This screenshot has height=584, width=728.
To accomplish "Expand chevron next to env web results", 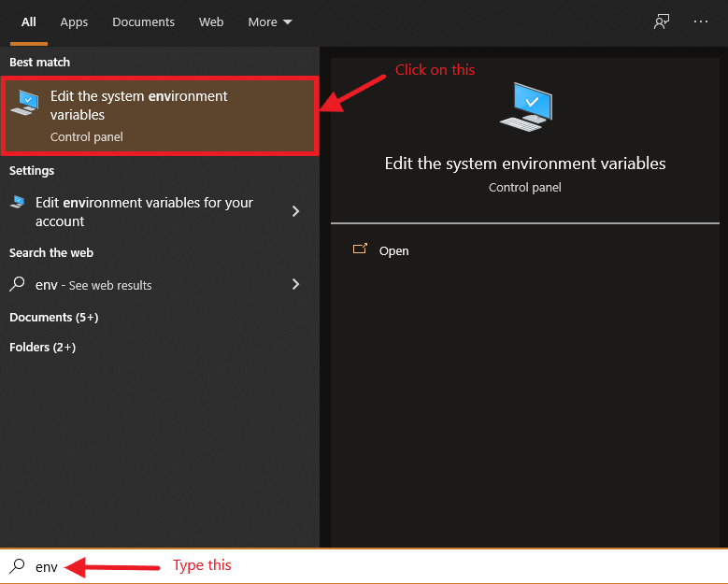I will click(295, 284).
